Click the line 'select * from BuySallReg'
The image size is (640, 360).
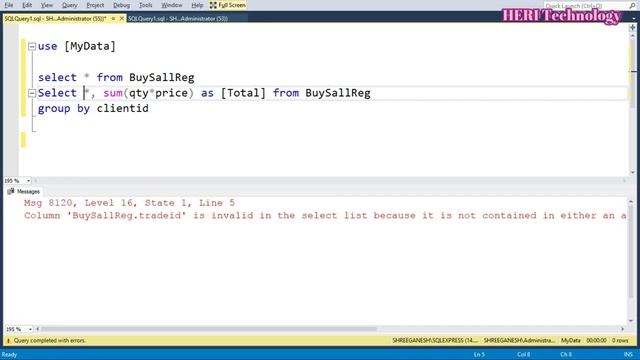pyautogui.click(x=116, y=78)
